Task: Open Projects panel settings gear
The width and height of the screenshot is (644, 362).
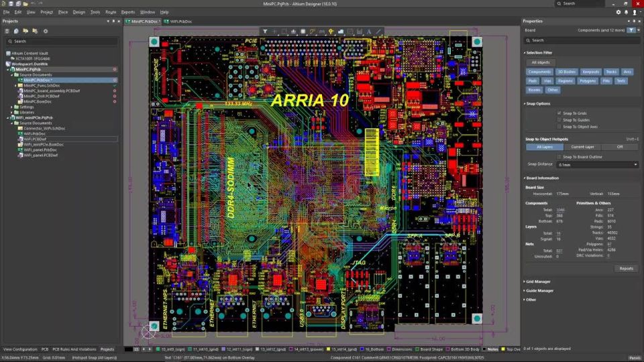Action: [46, 32]
